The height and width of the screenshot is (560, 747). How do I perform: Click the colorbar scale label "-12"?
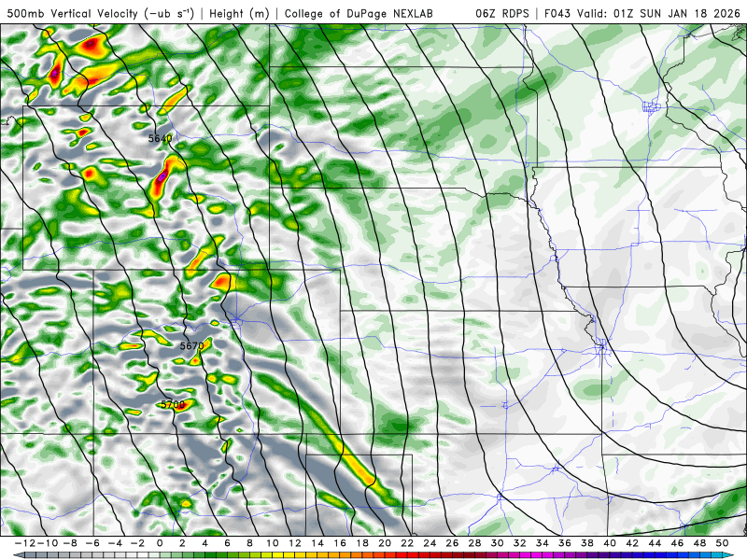(24, 543)
